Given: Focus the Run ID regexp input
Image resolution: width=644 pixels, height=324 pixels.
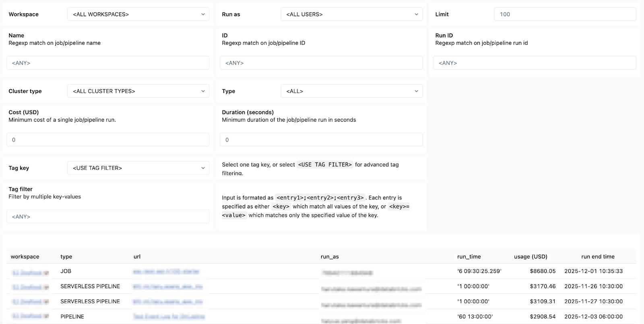Looking at the screenshot, I should click(535, 63).
